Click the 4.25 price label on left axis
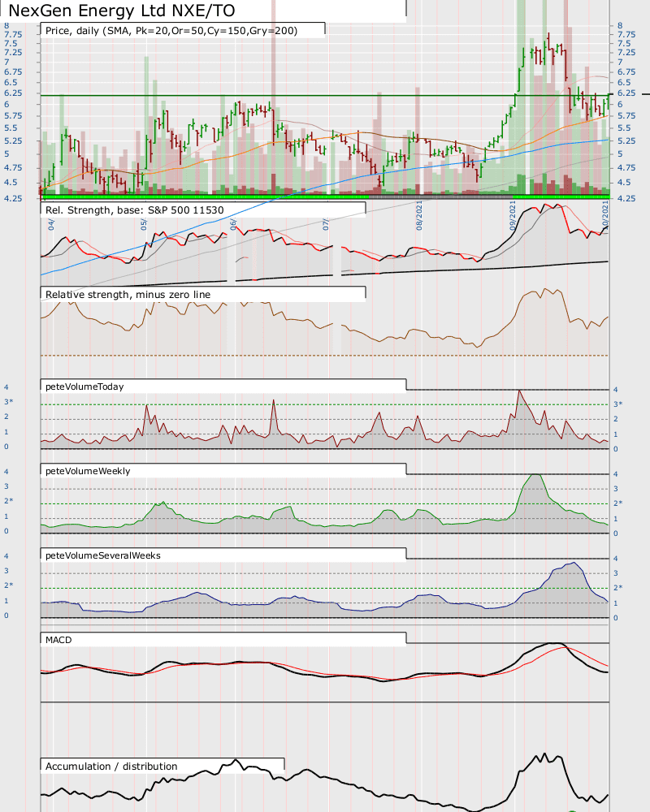 pyautogui.click(x=13, y=198)
